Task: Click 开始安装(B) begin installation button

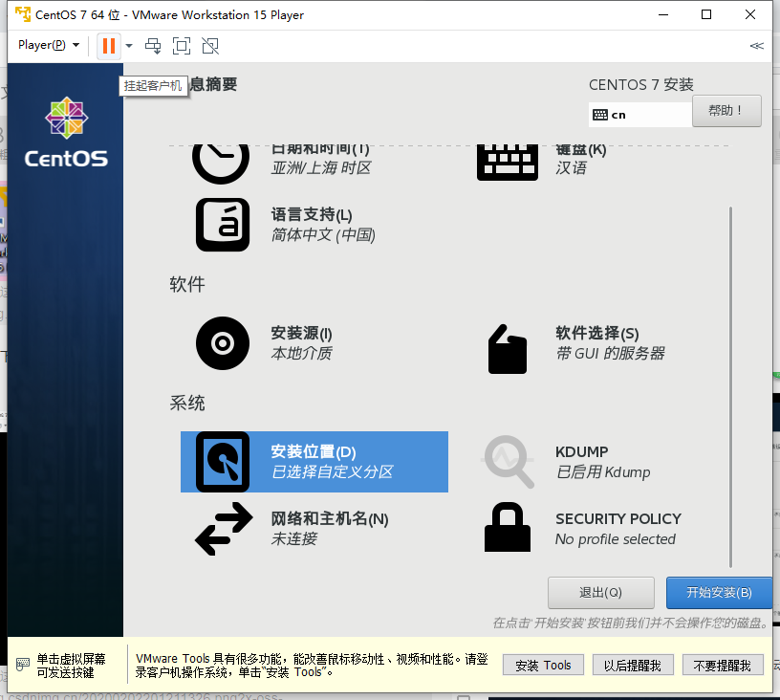Action: pyautogui.click(x=719, y=593)
